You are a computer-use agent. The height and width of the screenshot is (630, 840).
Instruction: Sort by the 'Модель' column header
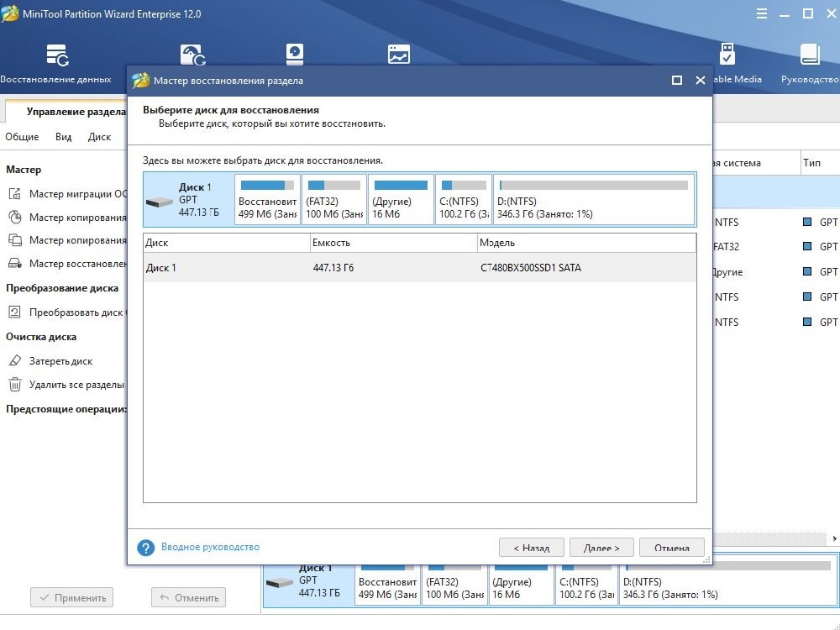click(587, 243)
